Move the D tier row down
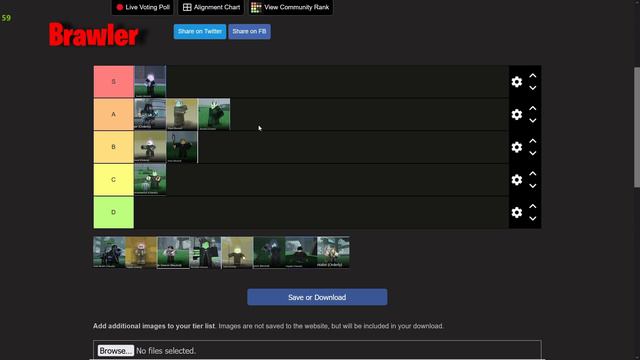This screenshot has width=640, height=360. pos(533,218)
